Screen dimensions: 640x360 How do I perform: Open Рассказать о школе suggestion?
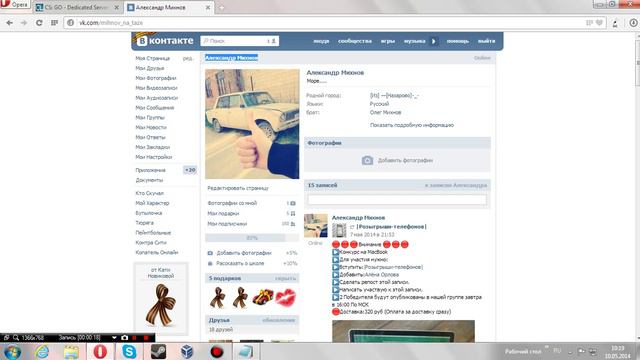[240, 264]
